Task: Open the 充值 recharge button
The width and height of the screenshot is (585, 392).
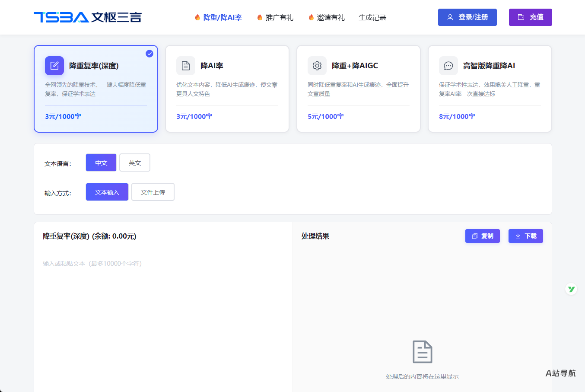Action: pos(531,17)
